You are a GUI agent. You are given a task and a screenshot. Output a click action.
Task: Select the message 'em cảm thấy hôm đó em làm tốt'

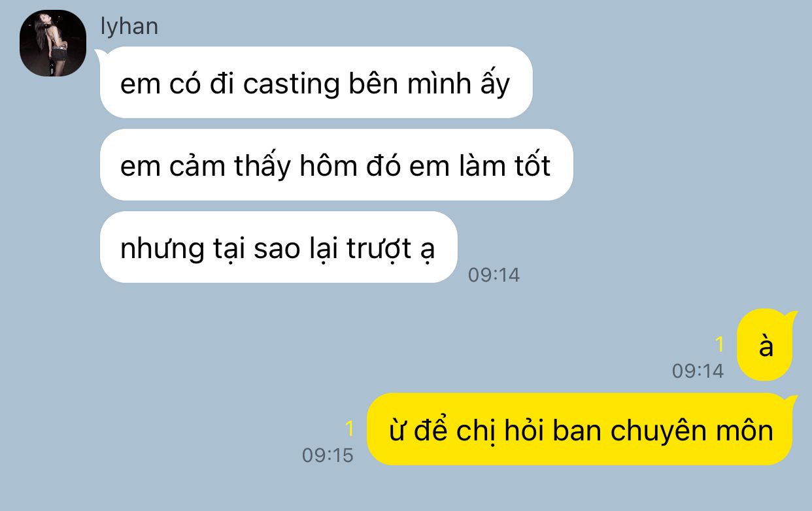pos(336,165)
